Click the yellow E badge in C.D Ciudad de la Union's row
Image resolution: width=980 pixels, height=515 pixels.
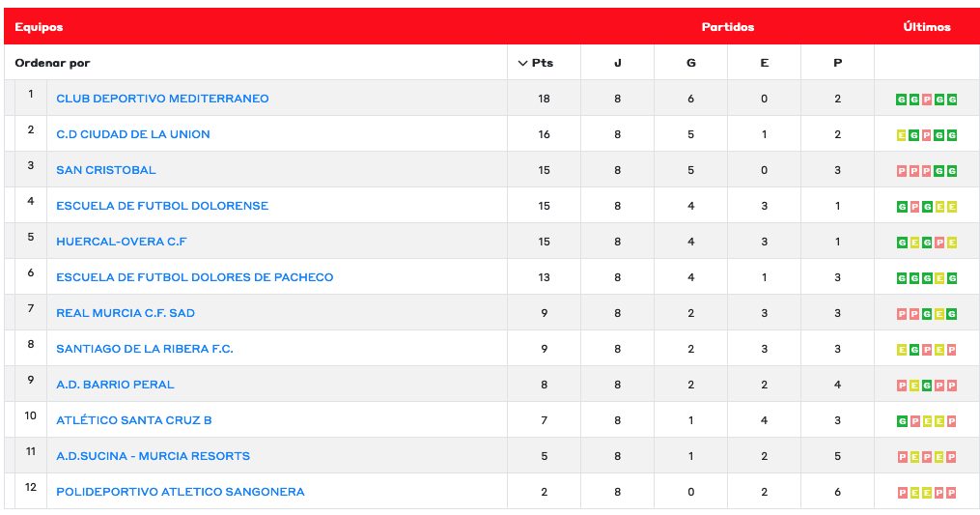point(901,135)
